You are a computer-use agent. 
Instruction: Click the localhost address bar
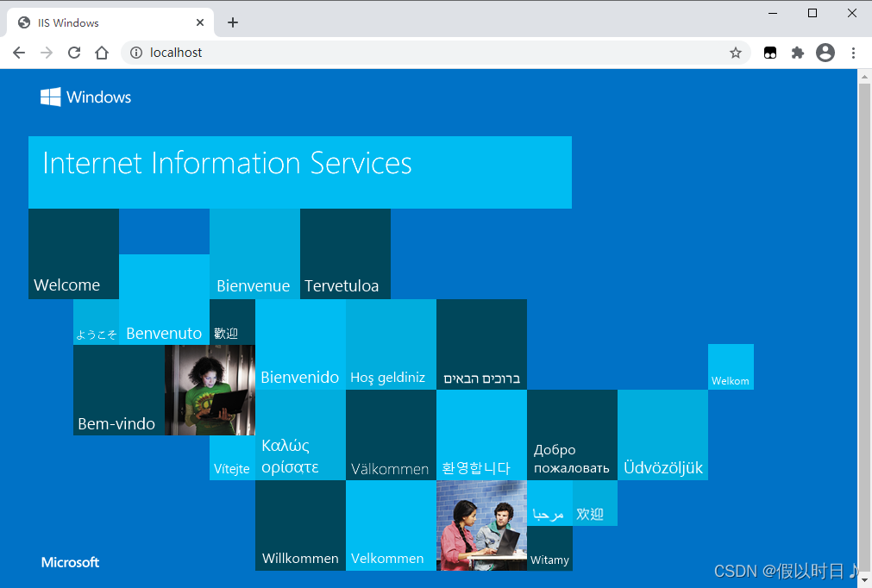[431, 53]
